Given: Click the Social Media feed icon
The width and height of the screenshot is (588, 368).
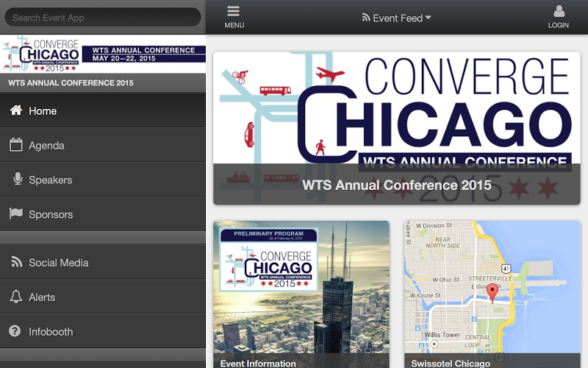Looking at the screenshot, I should (16, 262).
